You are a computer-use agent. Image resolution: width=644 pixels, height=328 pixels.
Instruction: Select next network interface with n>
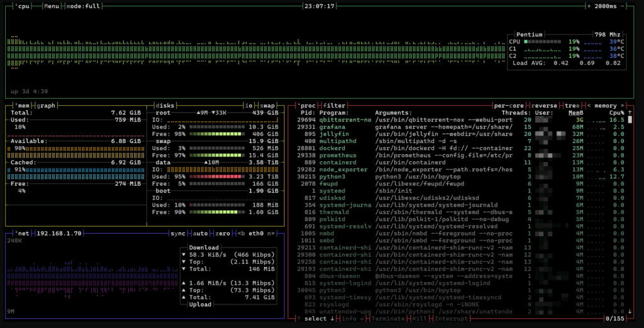[271, 234]
